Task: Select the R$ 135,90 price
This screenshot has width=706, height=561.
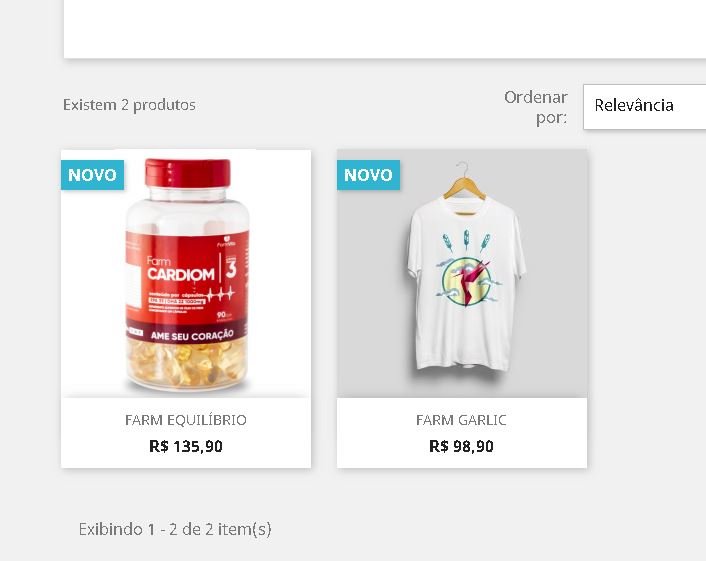Action: tap(186, 446)
